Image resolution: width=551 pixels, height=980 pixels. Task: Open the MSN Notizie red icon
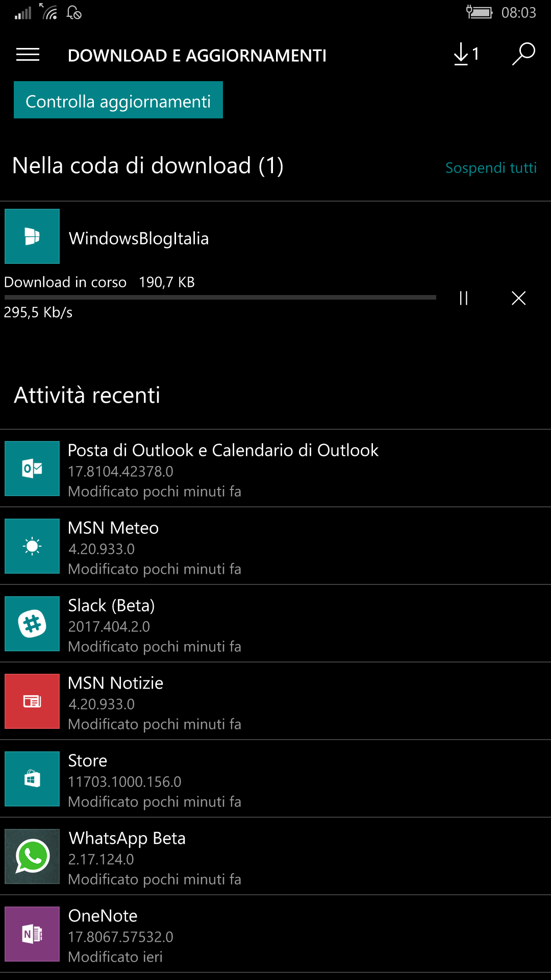coord(32,701)
